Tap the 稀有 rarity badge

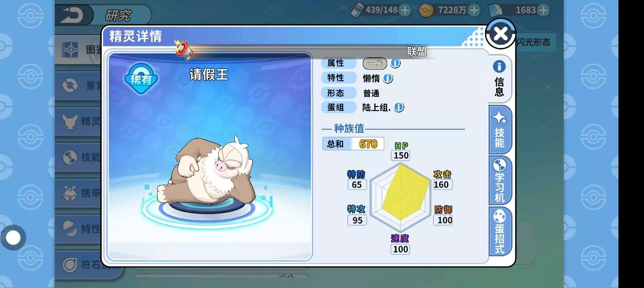141,79
